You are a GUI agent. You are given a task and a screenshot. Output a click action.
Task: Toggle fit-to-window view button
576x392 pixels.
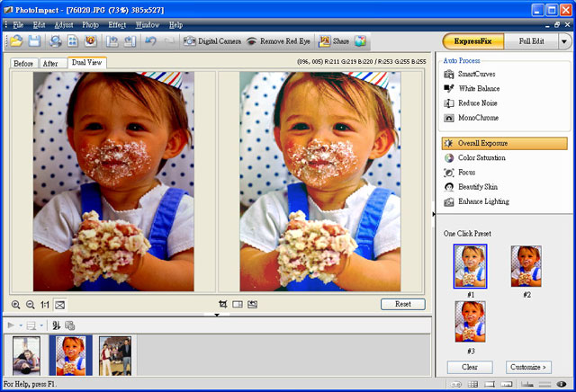pyautogui.click(x=60, y=305)
